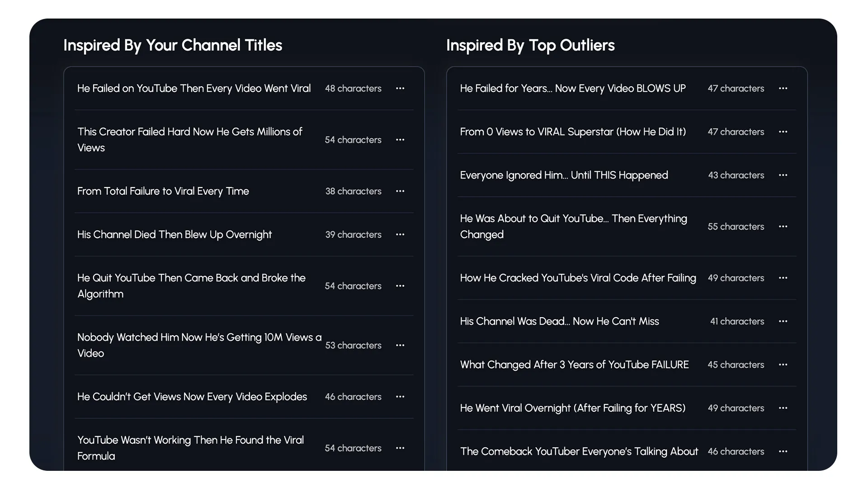Screen dimensions: 868x488
Task: Open options menu for 'What Changed After 3 Years of YouTube FAILURE'
Action: click(x=783, y=365)
